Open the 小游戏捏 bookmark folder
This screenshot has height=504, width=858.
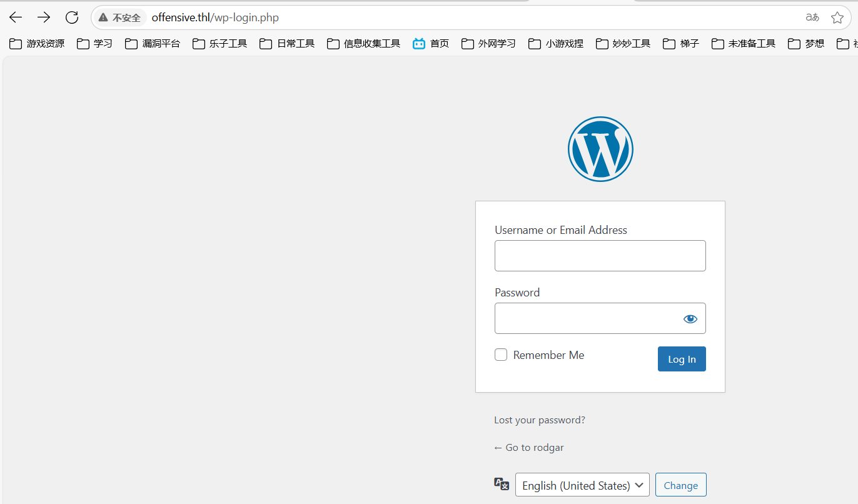pos(556,43)
